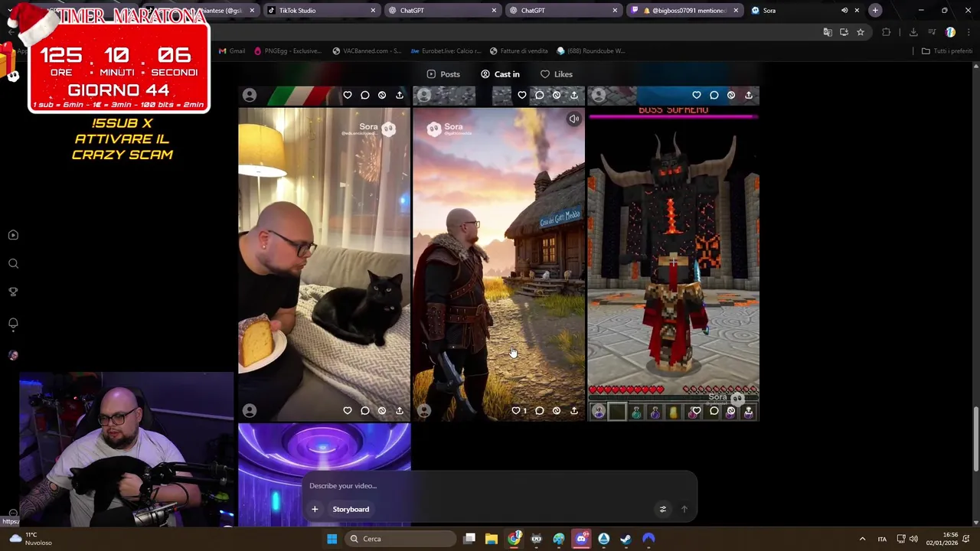Like the Italian flag video in top row

tap(348, 95)
